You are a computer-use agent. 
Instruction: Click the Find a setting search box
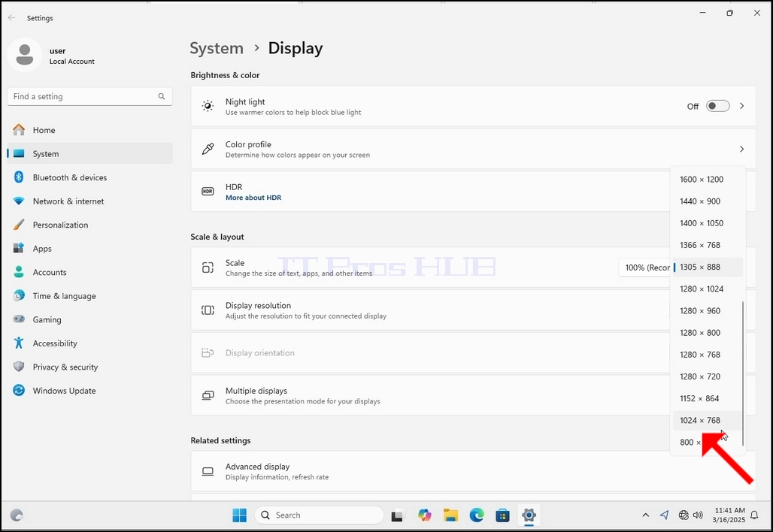pyautogui.click(x=89, y=96)
